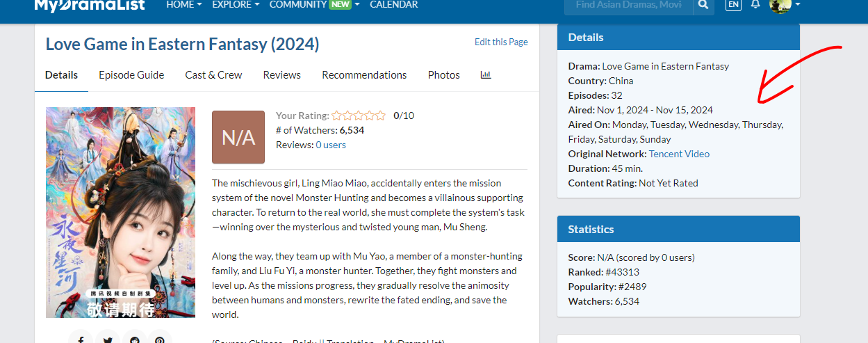Click the fifth rating star
The image size is (868, 343).
point(380,115)
